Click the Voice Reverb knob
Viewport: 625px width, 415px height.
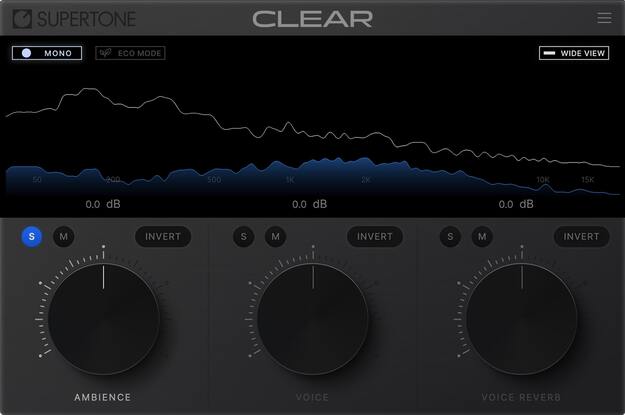pos(522,319)
